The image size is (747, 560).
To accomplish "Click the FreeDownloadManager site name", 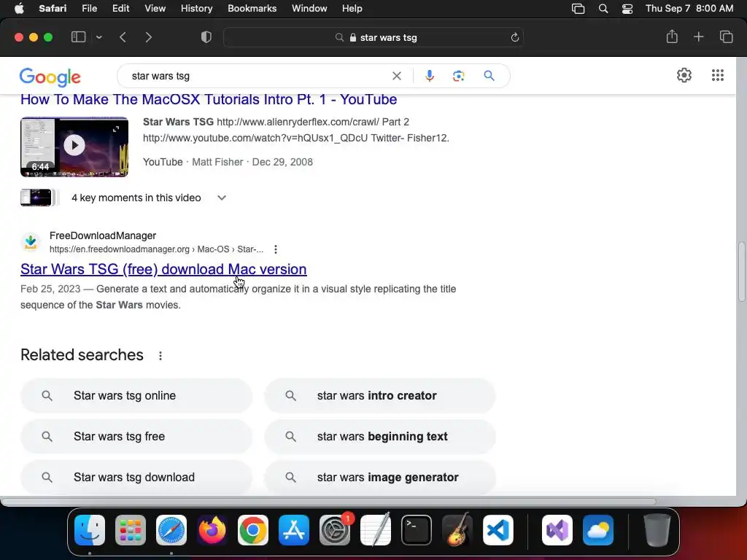I will (103, 236).
